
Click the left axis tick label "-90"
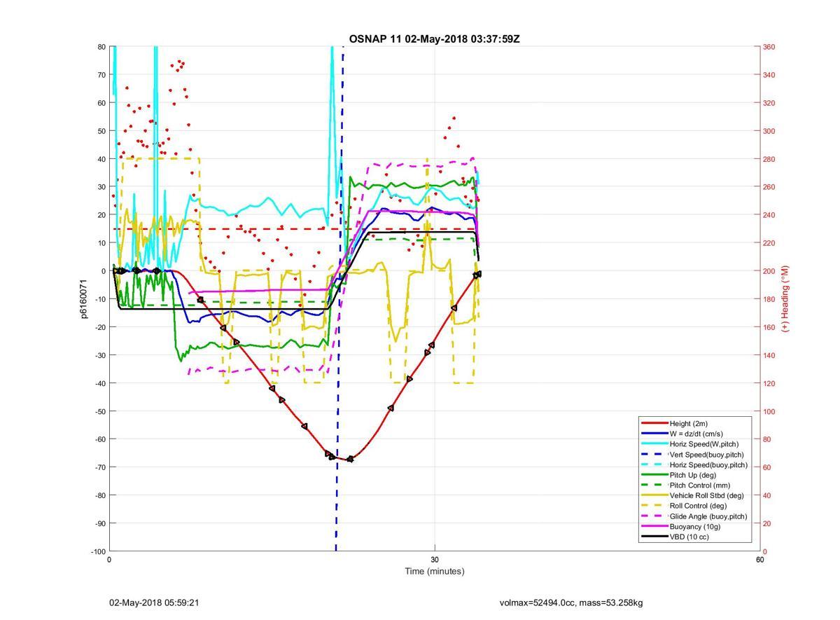pos(99,523)
